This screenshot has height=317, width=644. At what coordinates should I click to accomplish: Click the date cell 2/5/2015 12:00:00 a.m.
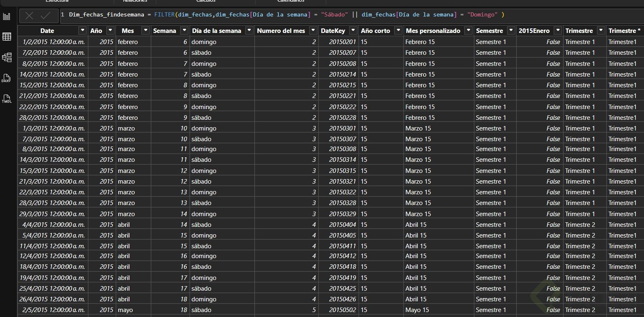tap(52, 310)
